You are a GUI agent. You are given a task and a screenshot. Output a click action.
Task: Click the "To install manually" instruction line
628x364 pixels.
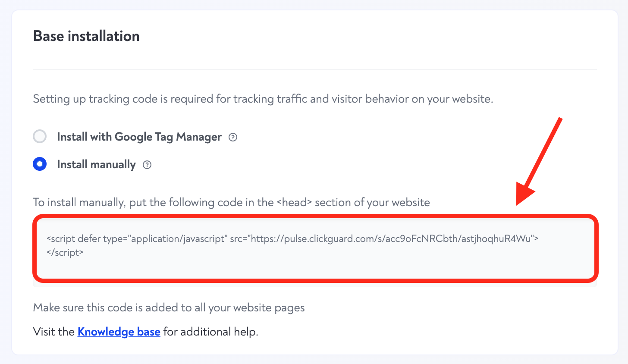pos(232,202)
